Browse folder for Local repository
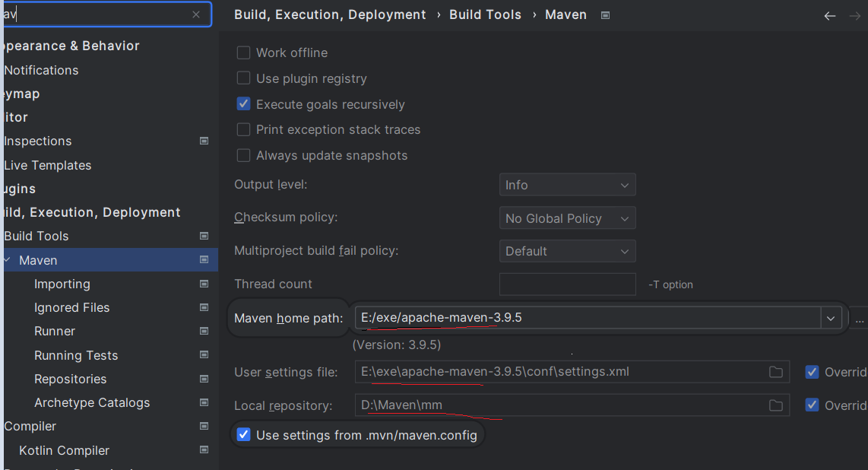This screenshot has height=470, width=868. [775, 406]
